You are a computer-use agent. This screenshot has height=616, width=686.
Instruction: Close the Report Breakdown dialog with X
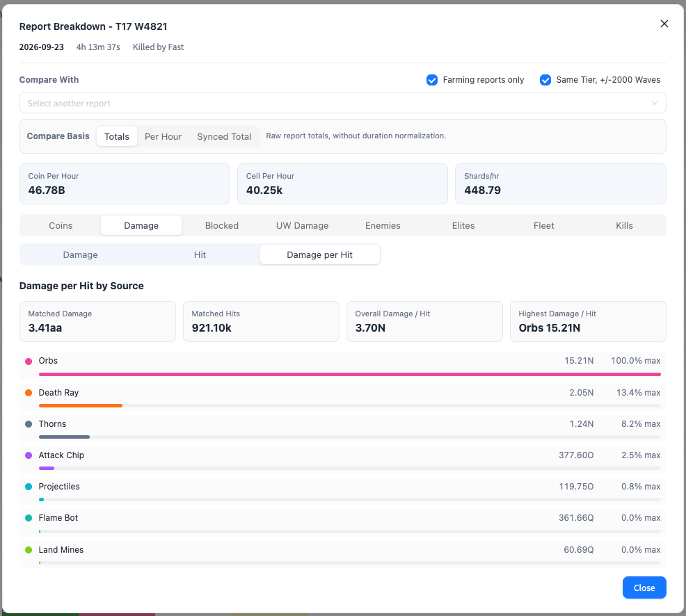pyautogui.click(x=664, y=24)
